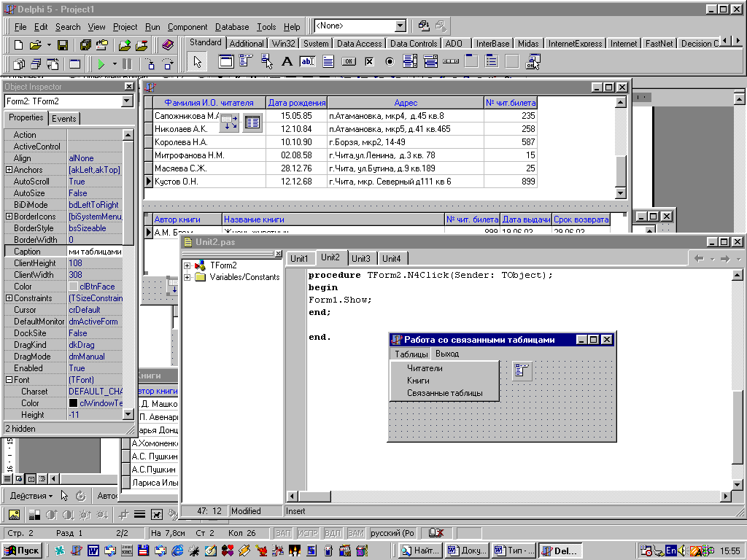This screenshot has height=560, width=747.
Task: Click the Pause program icon
Action: coord(127,63)
